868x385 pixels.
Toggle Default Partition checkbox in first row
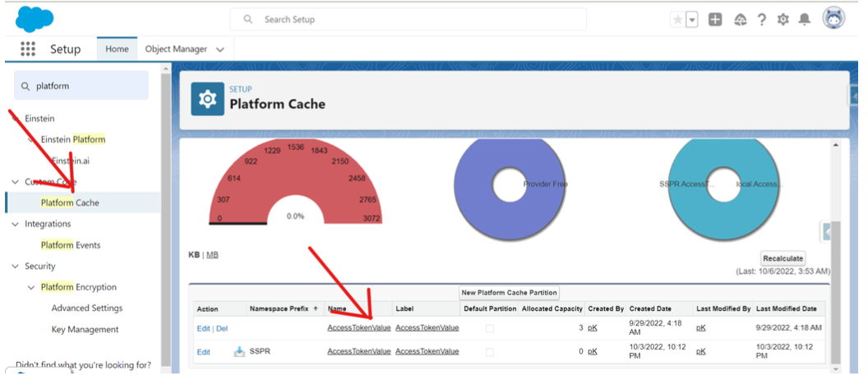pyautogui.click(x=490, y=328)
